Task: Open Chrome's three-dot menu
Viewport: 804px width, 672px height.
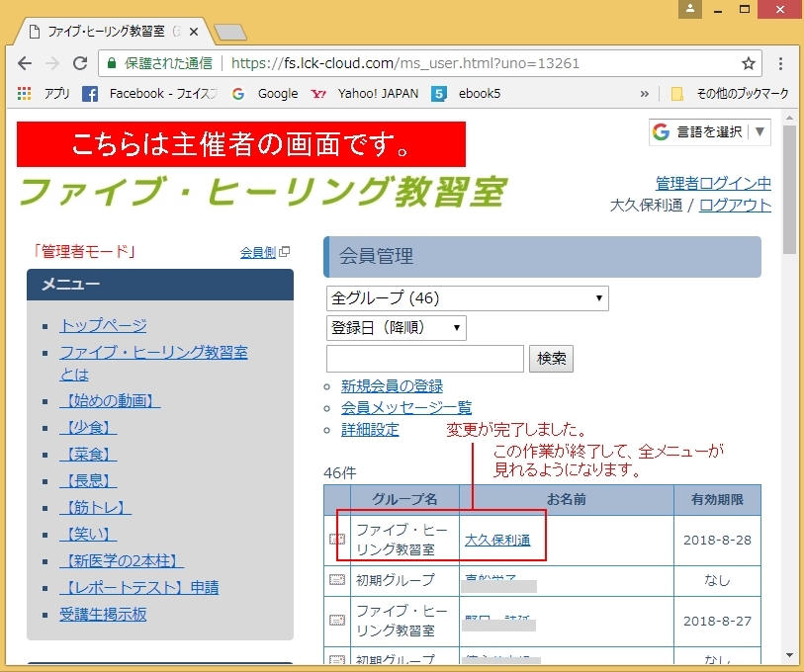Action: tap(781, 63)
